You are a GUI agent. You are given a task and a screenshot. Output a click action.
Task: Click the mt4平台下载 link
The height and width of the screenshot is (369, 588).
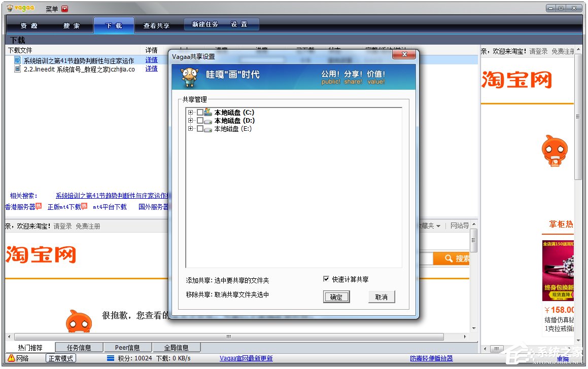tap(110, 206)
